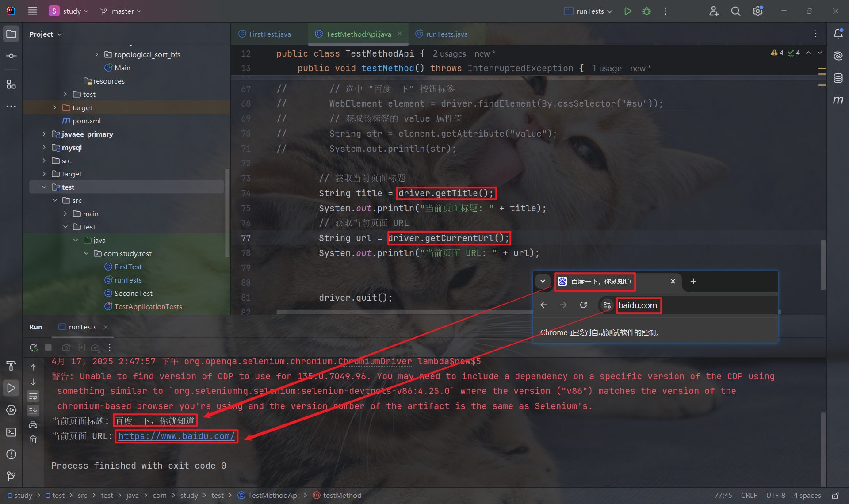The image size is (849, 504).
Task: Click the editor vertical scrollbar
Action: [x=823, y=264]
